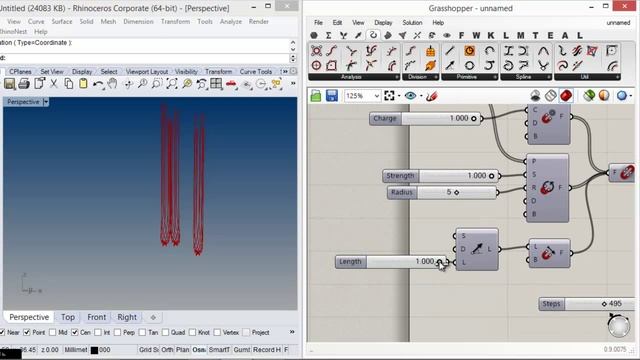640x360 pixels.
Task: Click the Undo arrow icon in Rhino
Action: (x=98, y=84)
